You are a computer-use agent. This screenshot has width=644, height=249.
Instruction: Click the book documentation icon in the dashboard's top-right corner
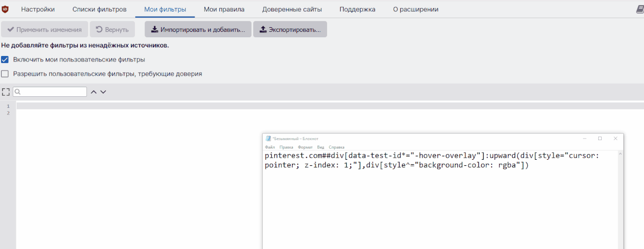[x=640, y=9]
